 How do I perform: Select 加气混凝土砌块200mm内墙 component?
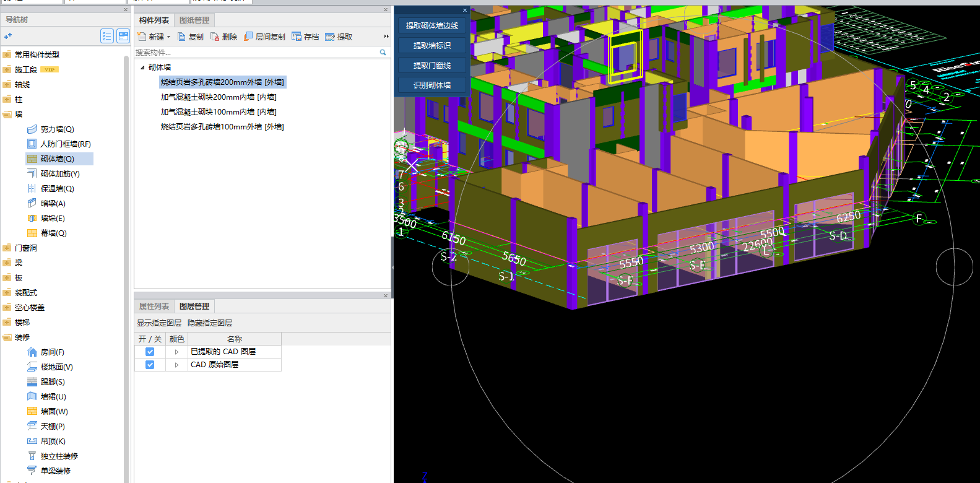[x=219, y=97]
